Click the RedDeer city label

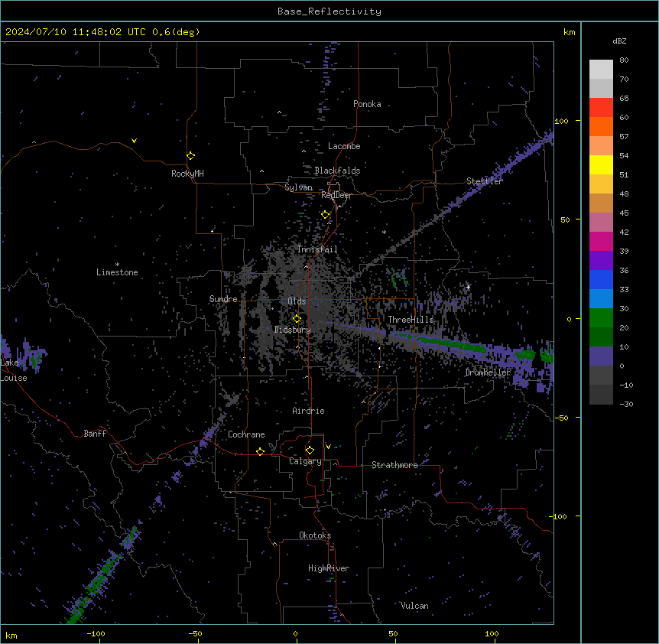click(336, 196)
